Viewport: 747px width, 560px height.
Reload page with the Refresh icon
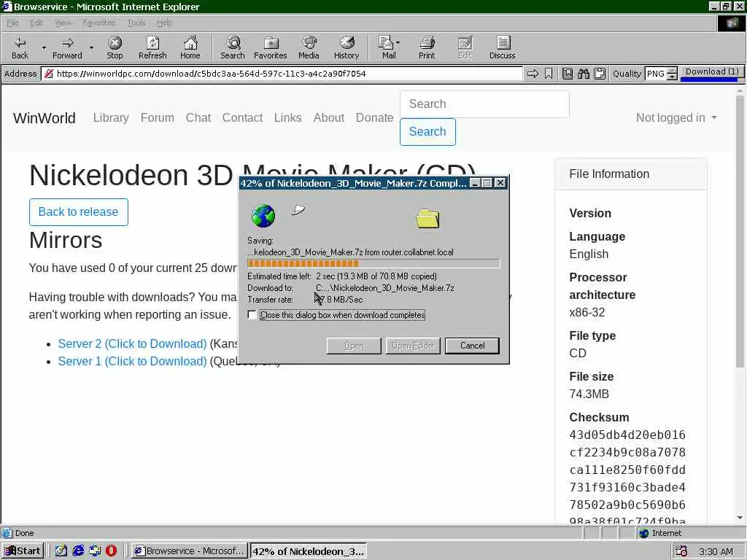coord(152,47)
